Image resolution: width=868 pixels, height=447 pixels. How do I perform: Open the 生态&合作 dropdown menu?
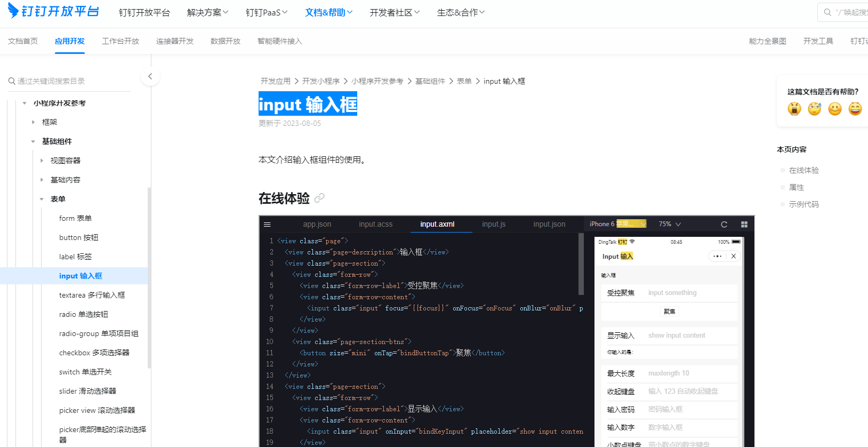461,12
